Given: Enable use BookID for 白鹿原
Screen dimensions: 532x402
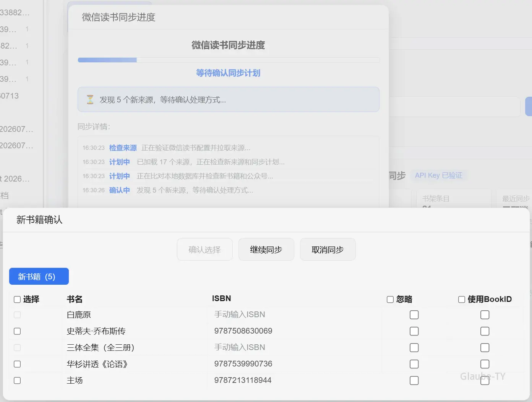Looking at the screenshot, I should pyautogui.click(x=485, y=315).
